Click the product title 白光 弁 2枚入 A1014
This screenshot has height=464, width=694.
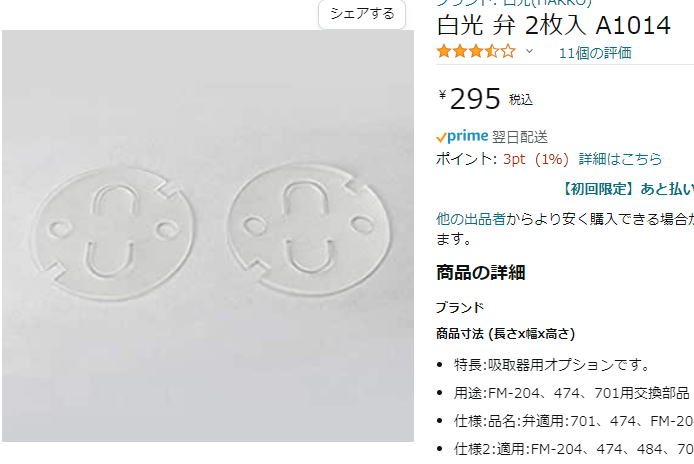tap(553, 26)
